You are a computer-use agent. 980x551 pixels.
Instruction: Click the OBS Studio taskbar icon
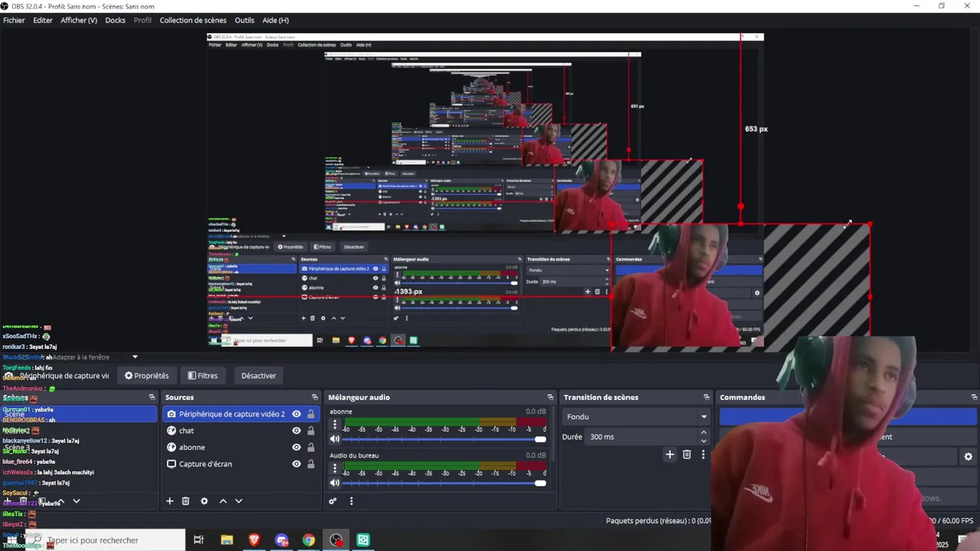(x=336, y=540)
